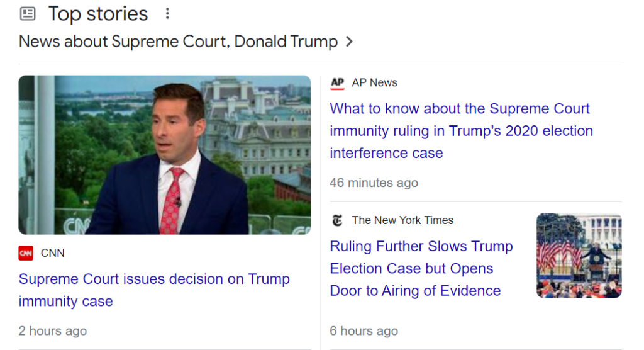The height and width of the screenshot is (350, 644).
Task: Click the Top stories newspaper icon
Action: 28,13
